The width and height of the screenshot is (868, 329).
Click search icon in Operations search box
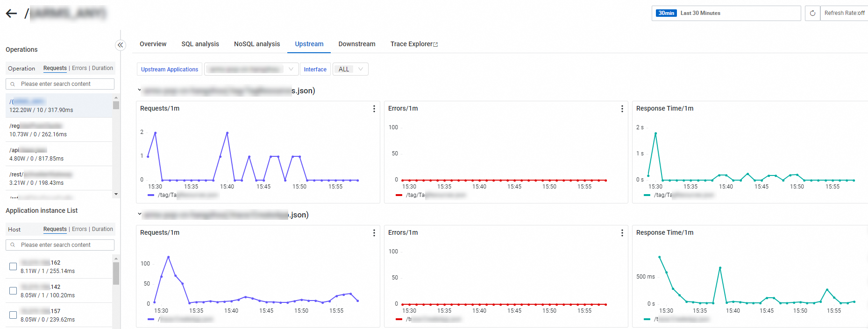13,84
